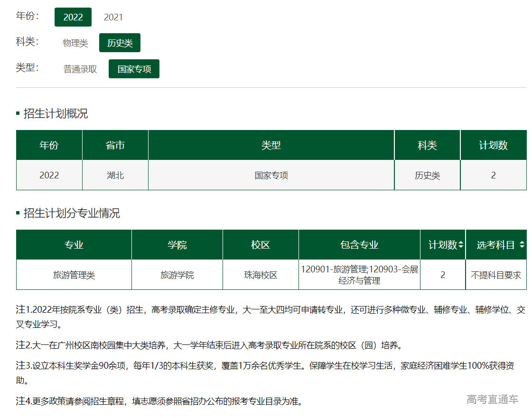Select year 2022 filter

(73, 17)
